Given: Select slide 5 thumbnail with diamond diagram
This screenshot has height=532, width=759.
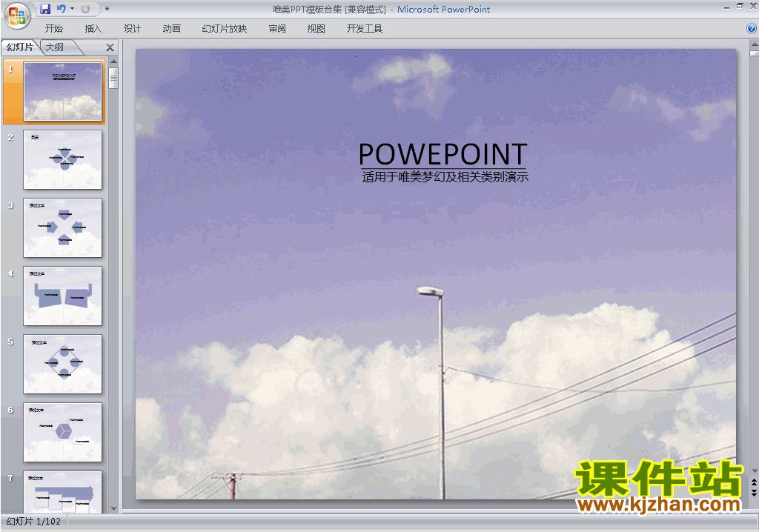Looking at the screenshot, I should point(63,364).
